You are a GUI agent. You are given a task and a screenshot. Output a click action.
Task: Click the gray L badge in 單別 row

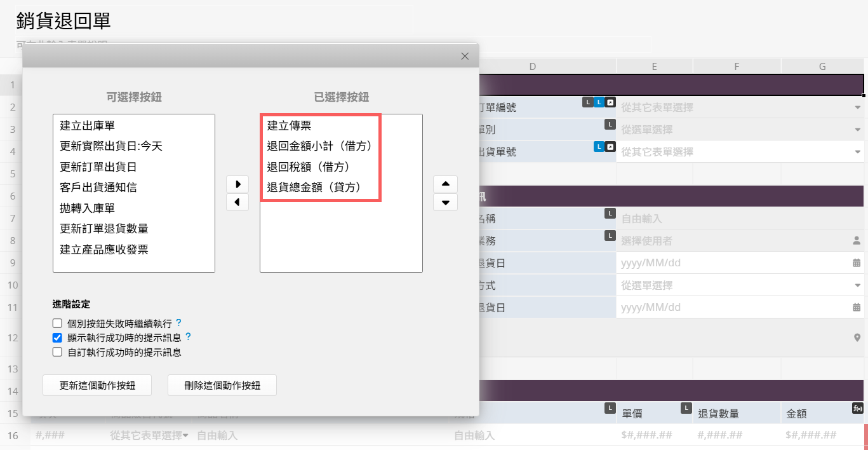[x=610, y=124]
